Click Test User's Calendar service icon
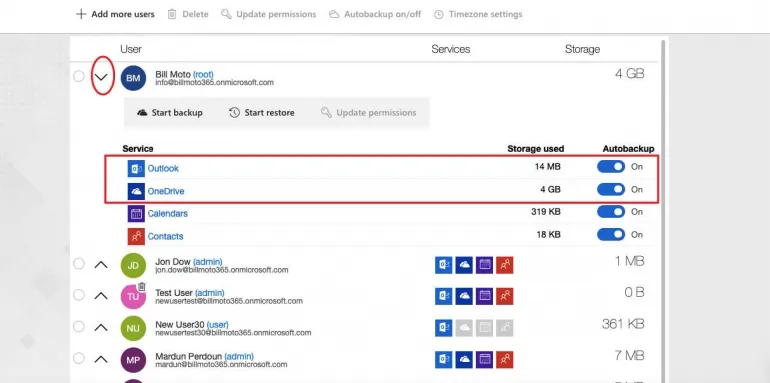 484,296
